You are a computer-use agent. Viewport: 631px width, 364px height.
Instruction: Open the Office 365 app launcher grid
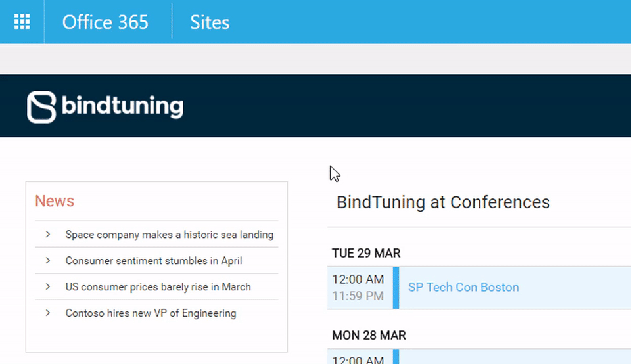(22, 22)
